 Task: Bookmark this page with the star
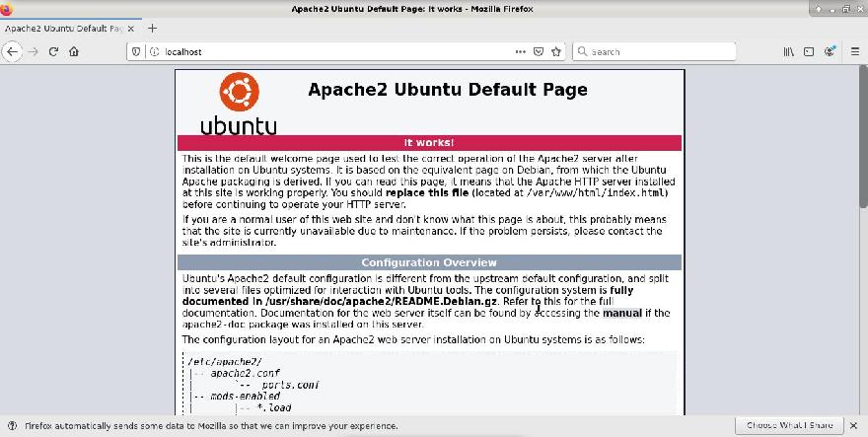click(556, 51)
